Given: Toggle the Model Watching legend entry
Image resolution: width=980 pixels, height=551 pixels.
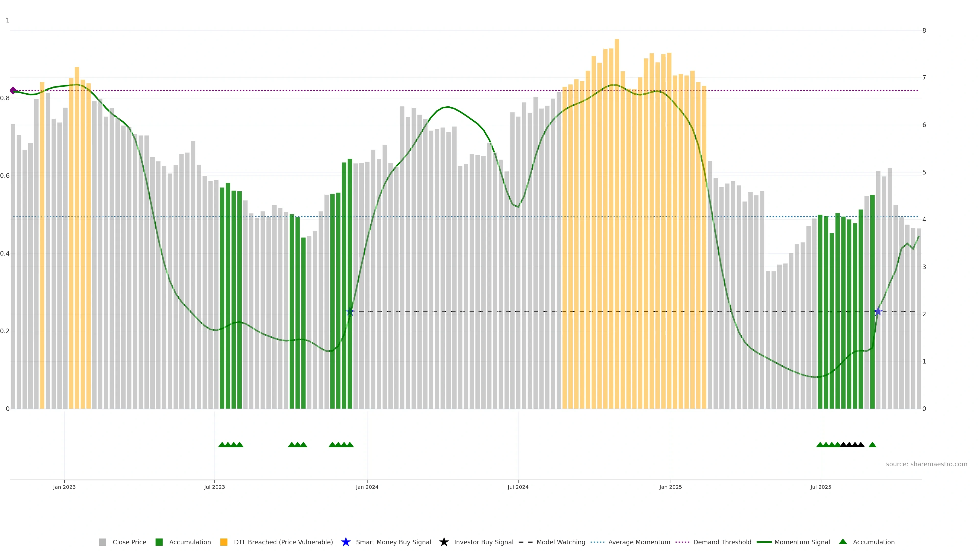Looking at the screenshot, I should pyautogui.click(x=560, y=542).
